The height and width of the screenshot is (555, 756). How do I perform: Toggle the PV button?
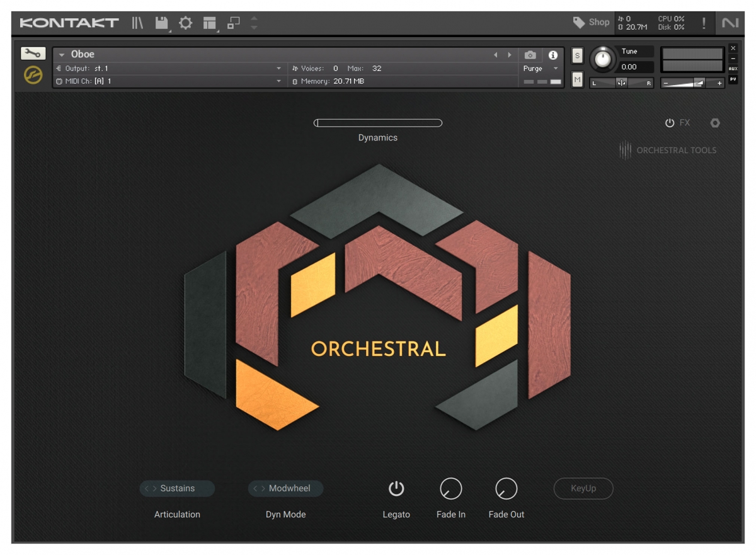(x=733, y=79)
